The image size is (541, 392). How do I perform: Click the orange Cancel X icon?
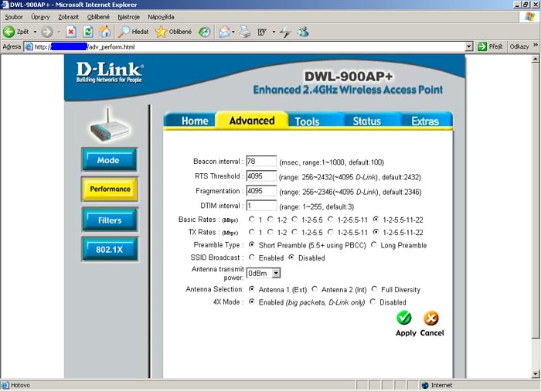pyautogui.click(x=431, y=318)
